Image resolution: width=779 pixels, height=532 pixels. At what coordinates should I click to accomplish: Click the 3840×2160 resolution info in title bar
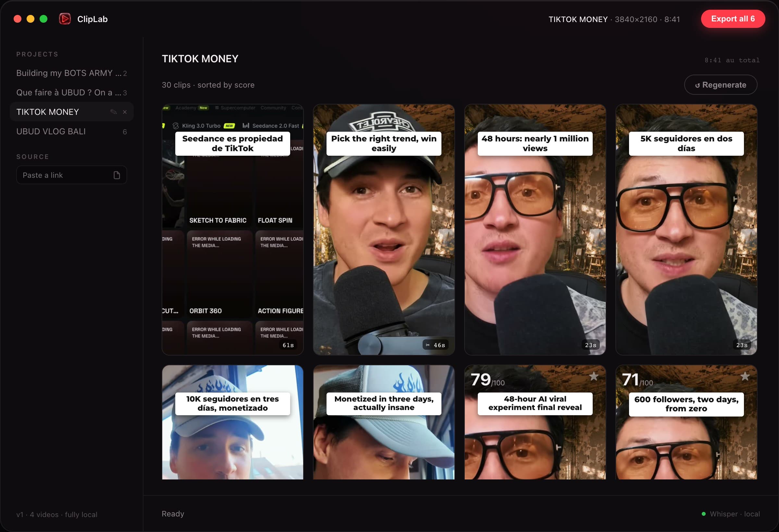tap(636, 19)
